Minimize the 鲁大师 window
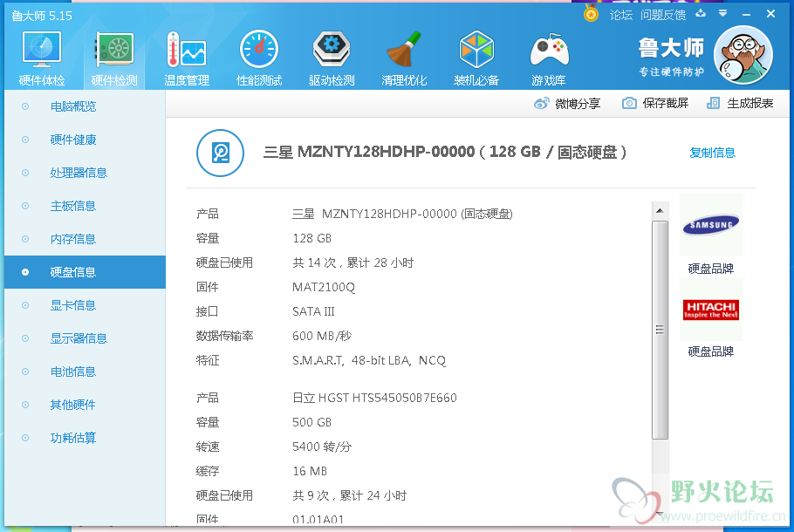The width and height of the screenshot is (794, 532). click(x=746, y=14)
